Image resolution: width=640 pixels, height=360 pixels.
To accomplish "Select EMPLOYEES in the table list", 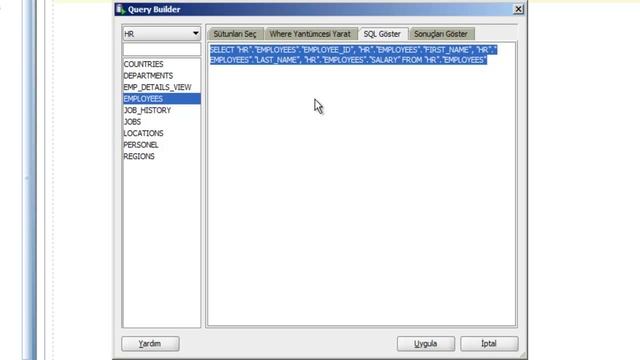I will 161,98.
